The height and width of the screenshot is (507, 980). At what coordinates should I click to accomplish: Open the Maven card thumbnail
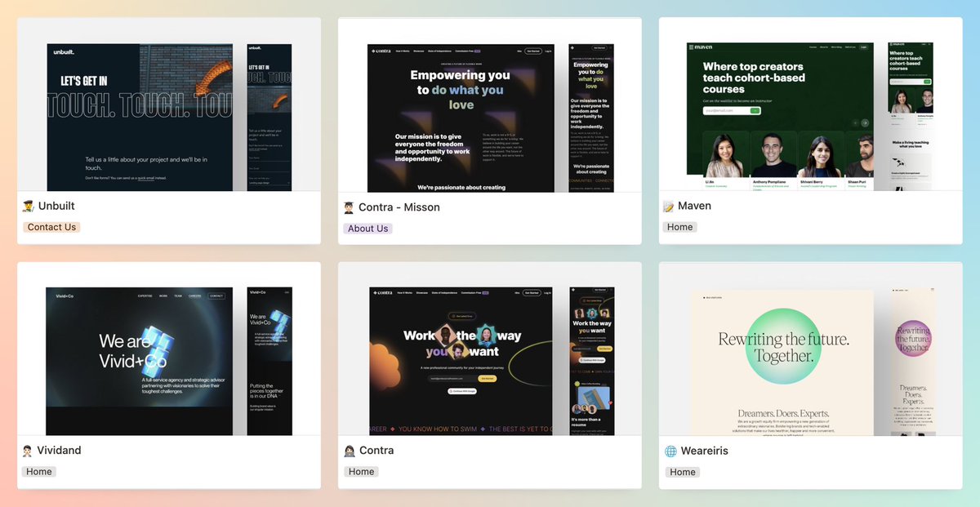tap(811, 104)
